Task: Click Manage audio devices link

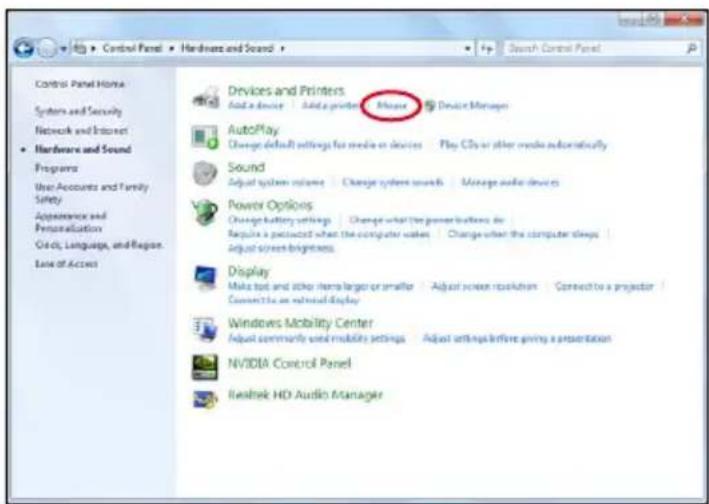Action: 510,183
